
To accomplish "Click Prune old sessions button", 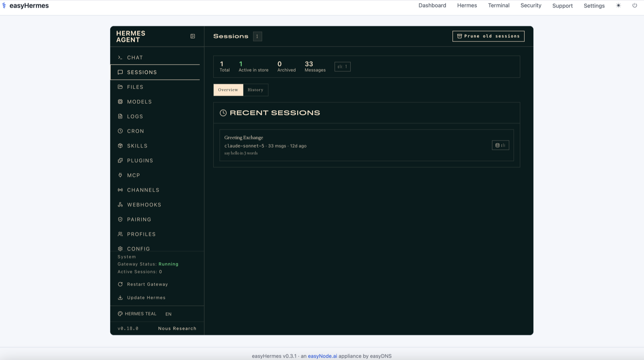I will (488, 36).
